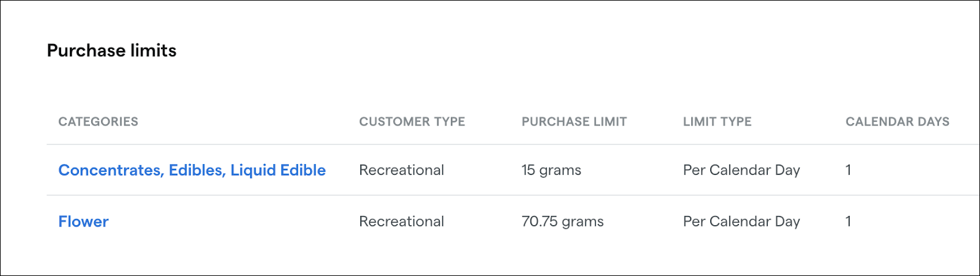Click the divider between Concentrates and Flower rows
The image size is (980, 276).
coord(489,196)
